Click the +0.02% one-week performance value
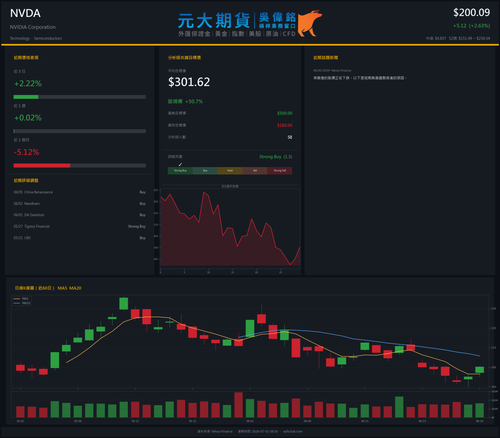The height and width of the screenshot is (438, 500). click(x=28, y=118)
